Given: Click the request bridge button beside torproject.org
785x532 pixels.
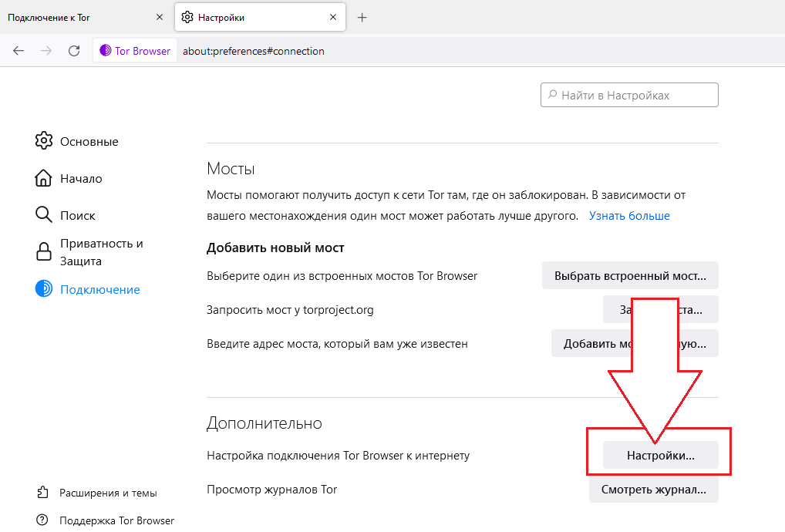Looking at the screenshot, I should [661, 310].
